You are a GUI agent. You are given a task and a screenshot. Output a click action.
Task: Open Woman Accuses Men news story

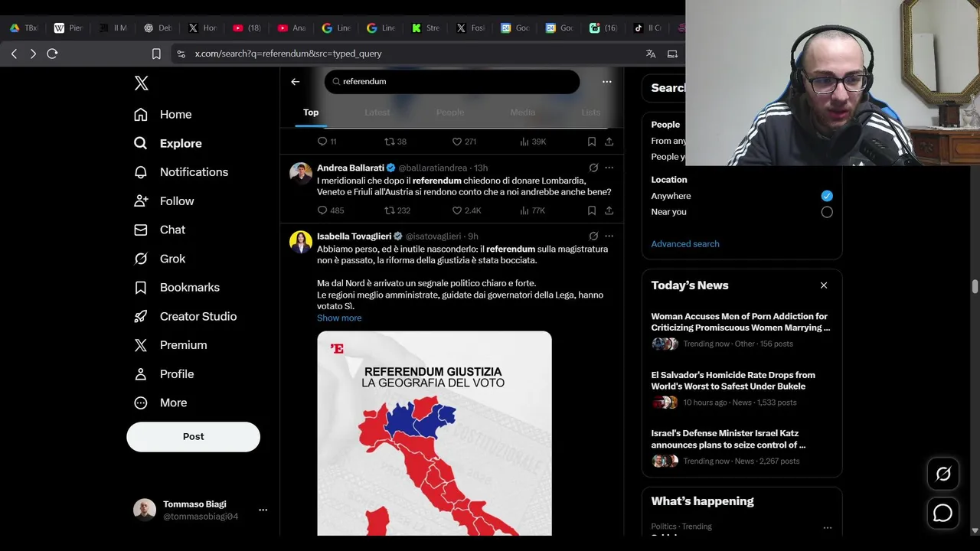tap(741, 330)
